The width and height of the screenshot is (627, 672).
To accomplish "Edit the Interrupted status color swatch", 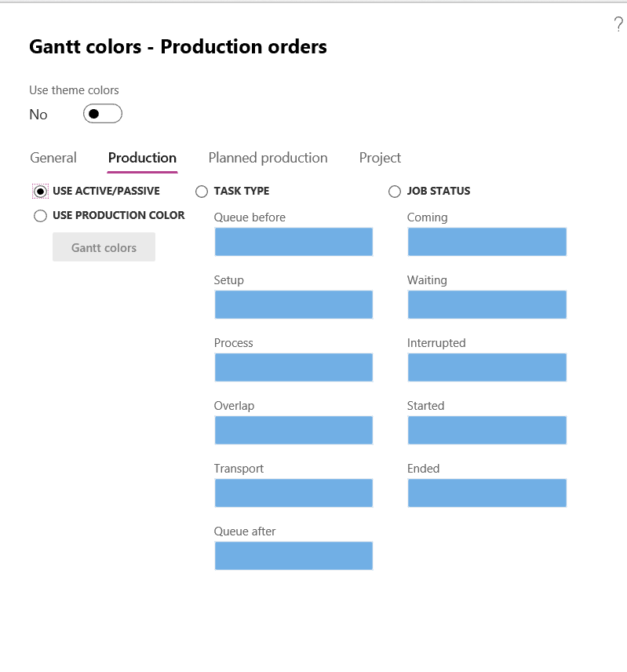I will 487,367.
